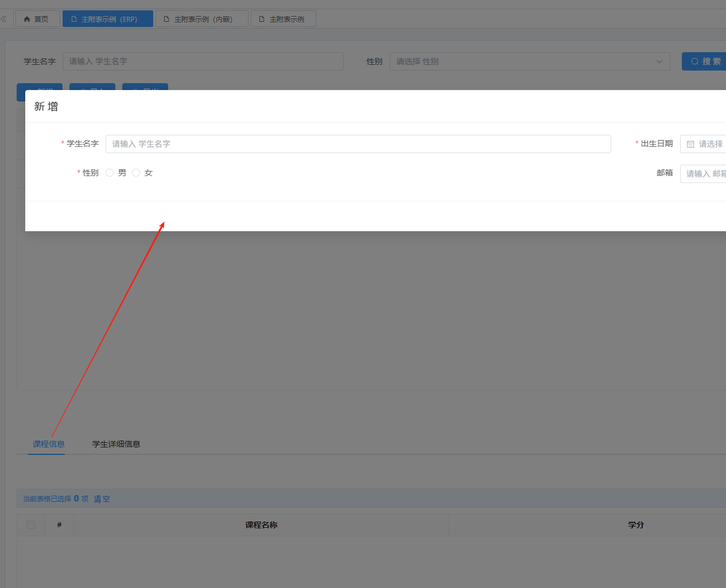Viewport: 726px width, 588px height.
Task: Click the document icon on 主附表示例 (内嵌) tab
Action: 166,20
